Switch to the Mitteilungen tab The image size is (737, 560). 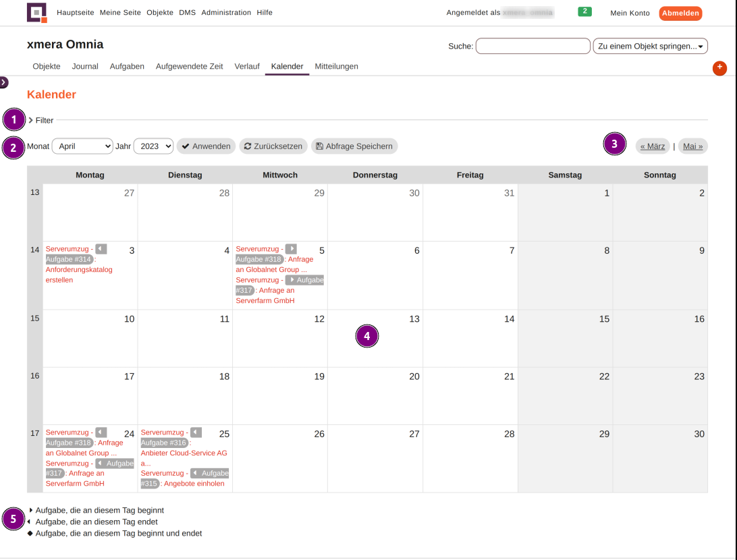(337, 66)
